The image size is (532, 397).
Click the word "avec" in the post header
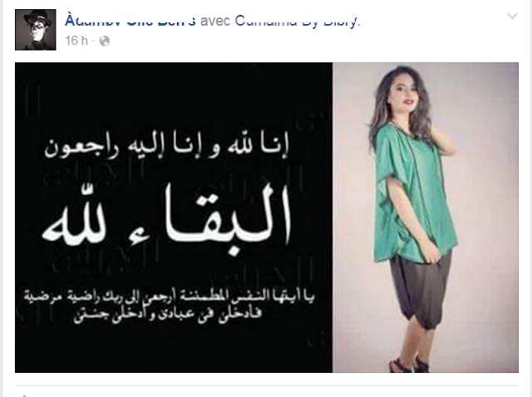coord(215,21)
